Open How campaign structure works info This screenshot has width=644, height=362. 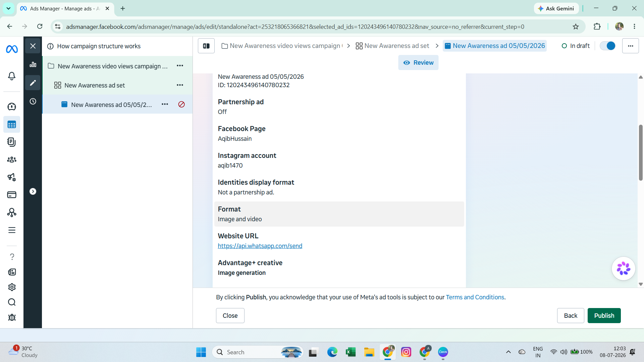click(x=94, y=46)
